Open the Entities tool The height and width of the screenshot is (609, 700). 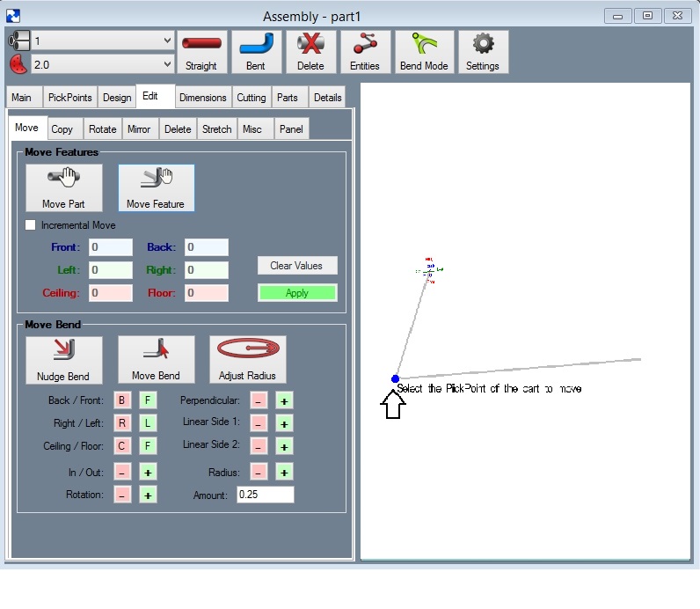coord(365,52)
